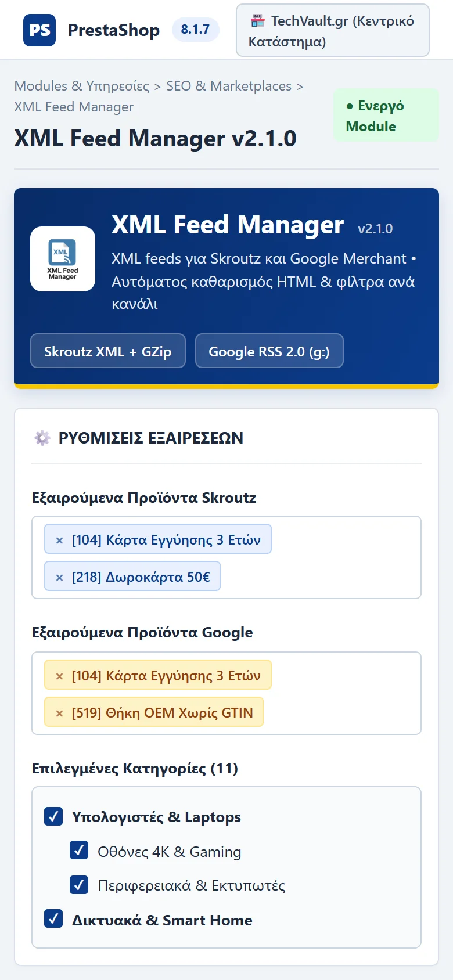453x980 pixels.
Task: Uncheck the Υπολογιστές & Laptops category checkbox
Action: click(x=53, y=816)
